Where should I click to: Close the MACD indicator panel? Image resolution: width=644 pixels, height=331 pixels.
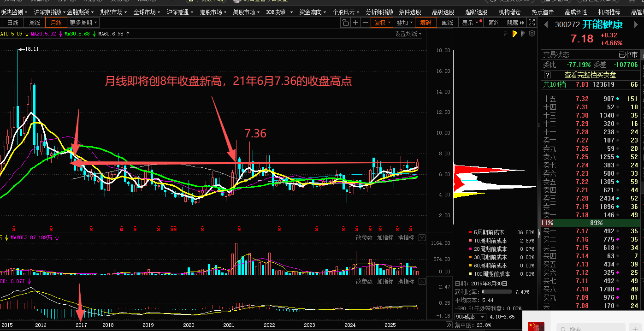[422, 281]
